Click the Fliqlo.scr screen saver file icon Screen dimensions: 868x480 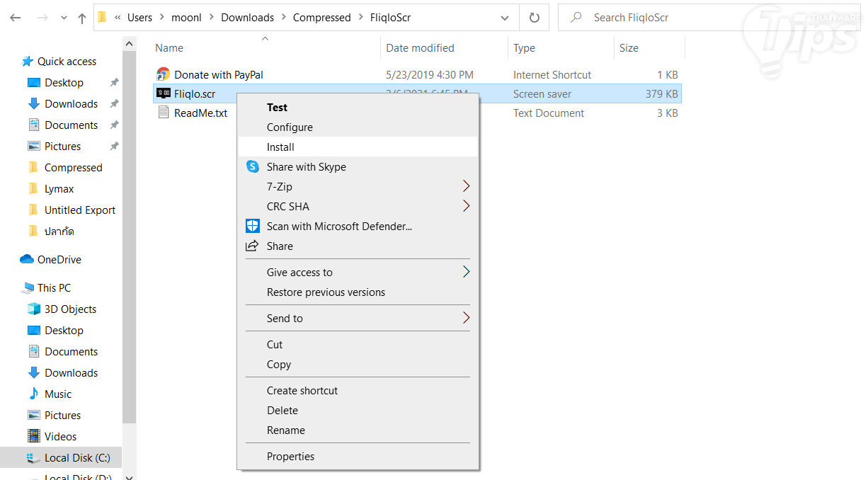(164, 93)
